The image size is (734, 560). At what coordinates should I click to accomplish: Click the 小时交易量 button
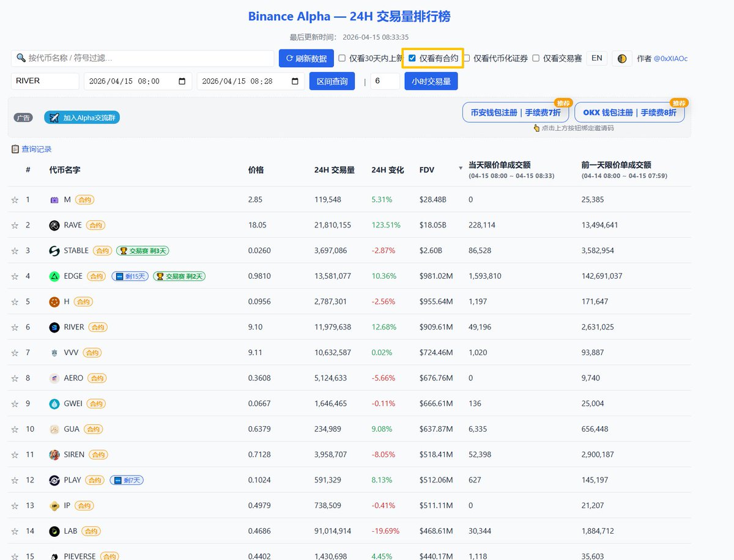coord(431,81)
